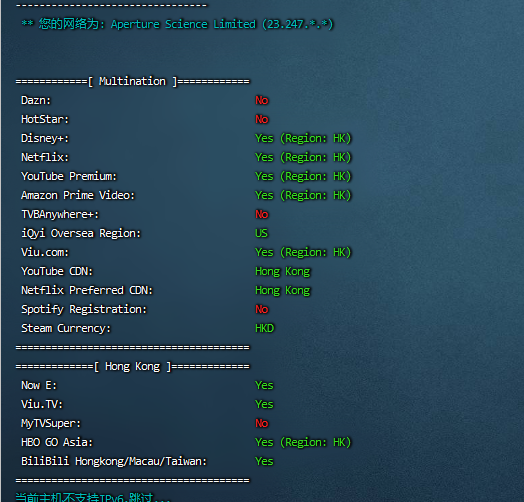The height and width of the screenshot is (502, 524).
Task: Select the Netflix: label
Action: 45,157
